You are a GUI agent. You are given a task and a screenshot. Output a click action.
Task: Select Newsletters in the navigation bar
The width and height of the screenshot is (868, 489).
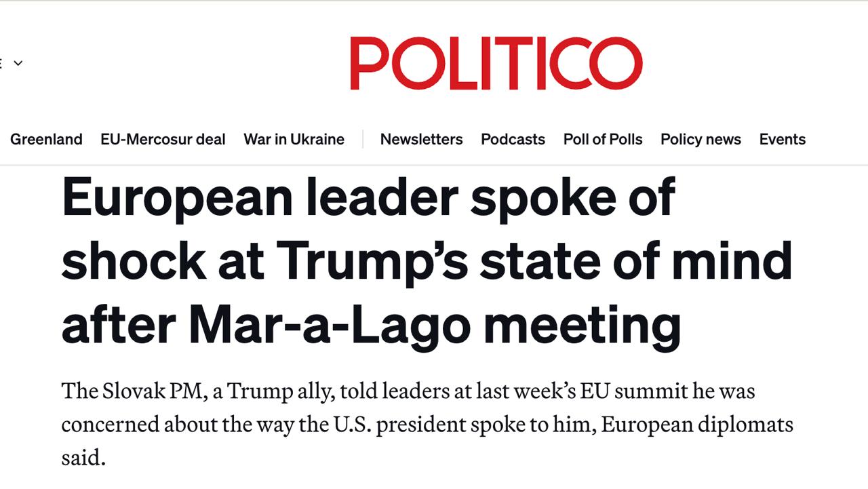pos(421,139)
